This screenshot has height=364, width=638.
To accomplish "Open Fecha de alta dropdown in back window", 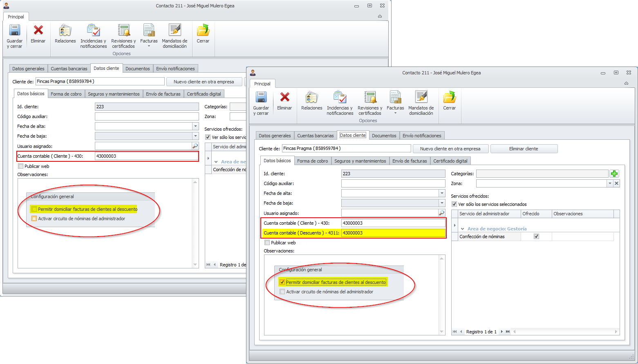I will pos(195,126).
